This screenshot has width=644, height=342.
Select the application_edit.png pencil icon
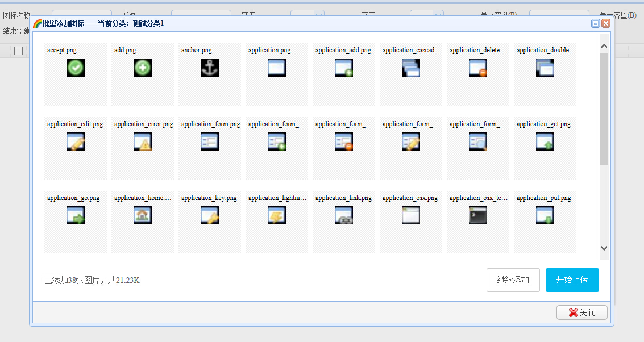coord(76,141)
